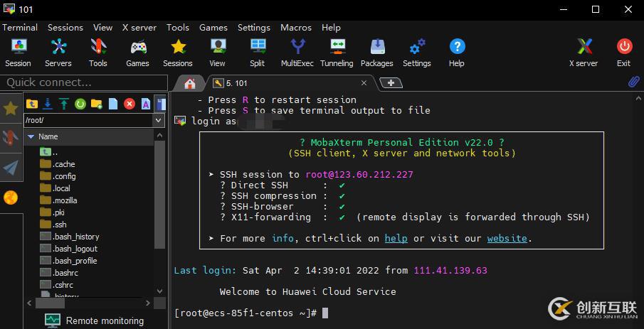This screenshot has height=329, width=644.
Task: Click the help link in terminal banner
Action: point(396,238)
